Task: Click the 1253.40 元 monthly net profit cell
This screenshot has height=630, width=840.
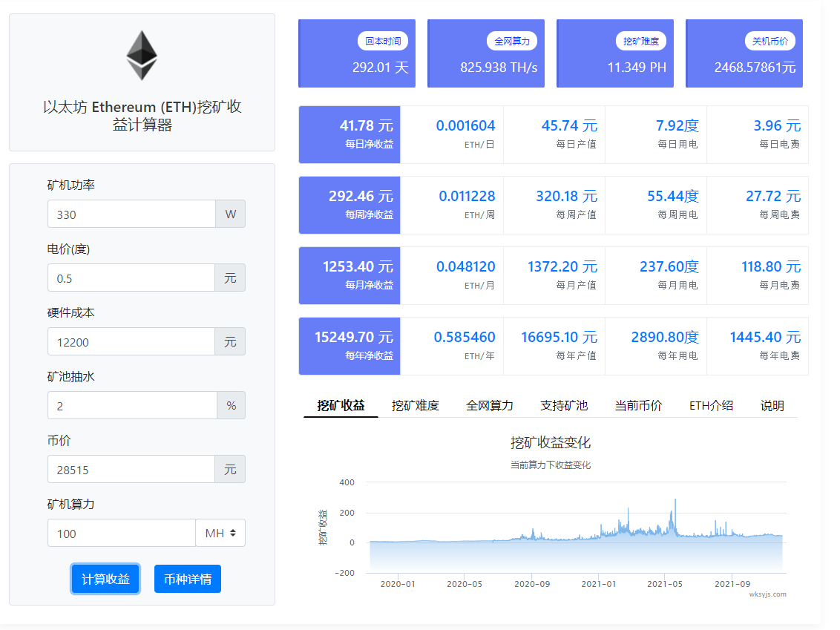Action: [x=350, y=275]
